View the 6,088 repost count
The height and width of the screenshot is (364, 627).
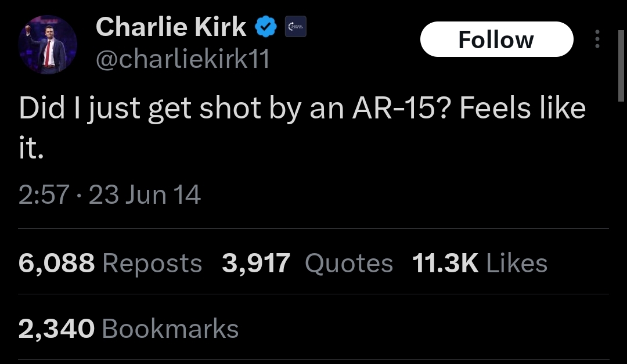click(56, 264)
